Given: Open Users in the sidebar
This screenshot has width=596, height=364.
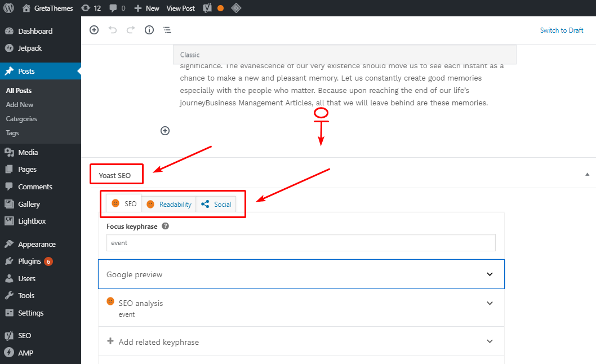Looking at the screenshot, I should 41,278.
